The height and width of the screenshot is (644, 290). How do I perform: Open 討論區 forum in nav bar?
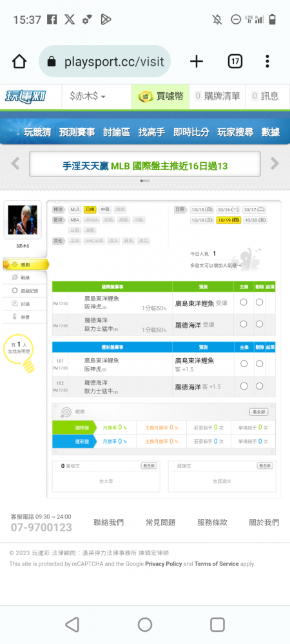coord(117,132)
